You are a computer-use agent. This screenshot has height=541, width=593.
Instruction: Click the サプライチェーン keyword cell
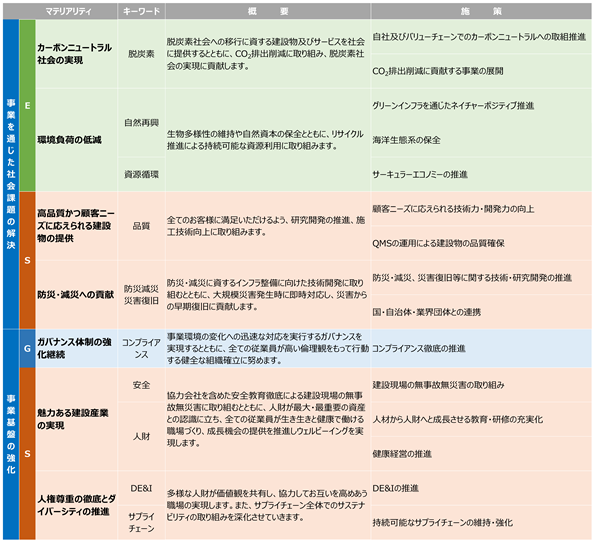click(141, 522)
